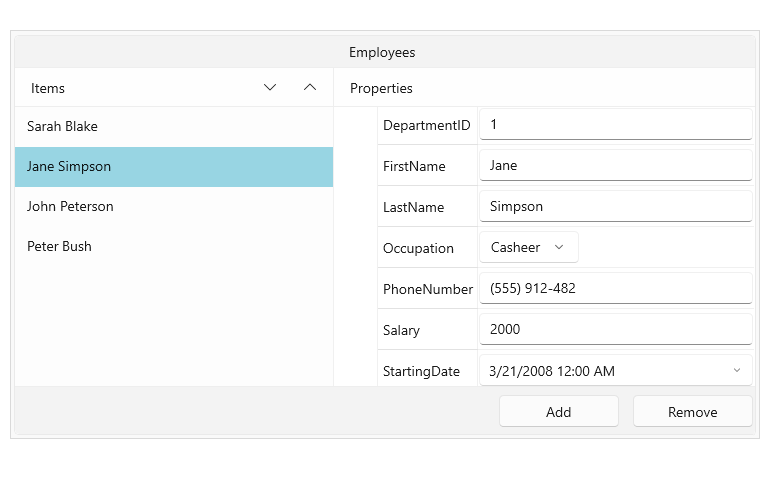Viewport: 770px width, 499px height.
Task: Choose John Peterson from the list
Action: [x=174, y=206]
